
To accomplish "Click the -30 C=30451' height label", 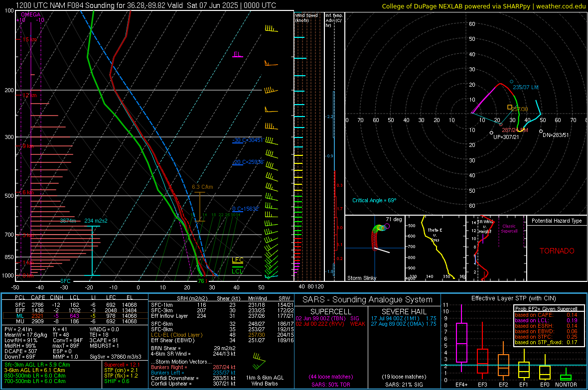I will [248, 140].
